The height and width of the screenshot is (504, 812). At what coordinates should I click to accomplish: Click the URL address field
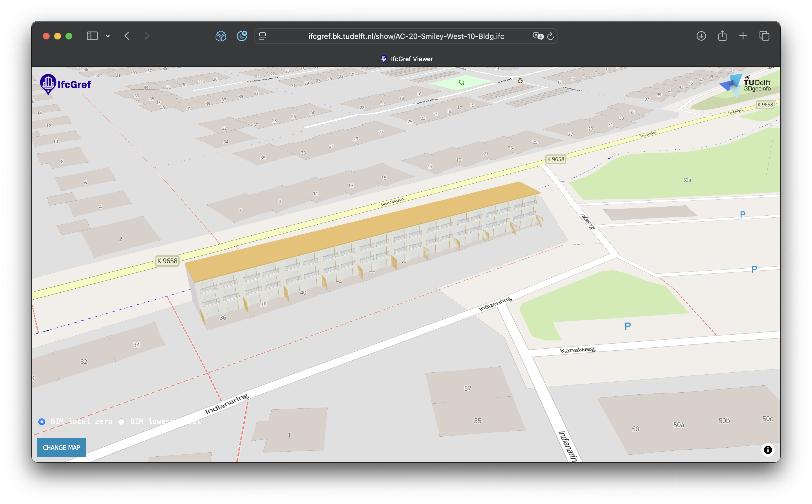[x=406, y=36]
